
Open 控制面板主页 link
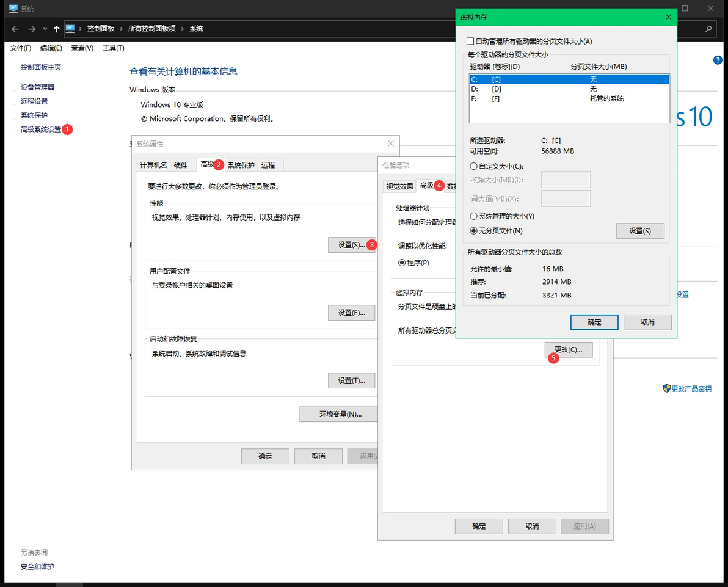tap(41, 67)
